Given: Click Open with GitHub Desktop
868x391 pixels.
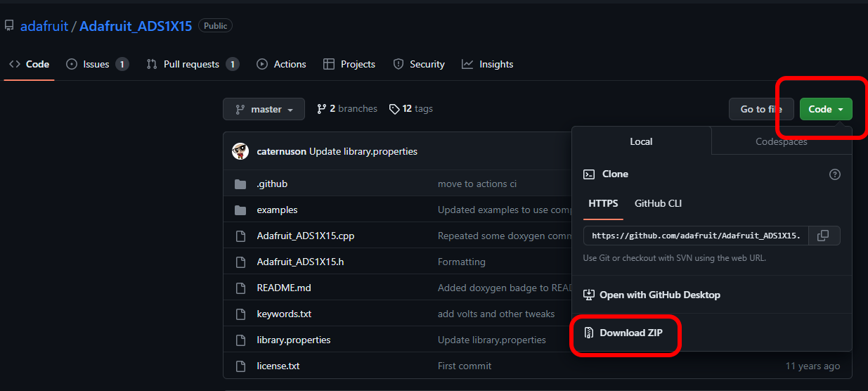Looking at the screenshot, I should click(652, 295).
